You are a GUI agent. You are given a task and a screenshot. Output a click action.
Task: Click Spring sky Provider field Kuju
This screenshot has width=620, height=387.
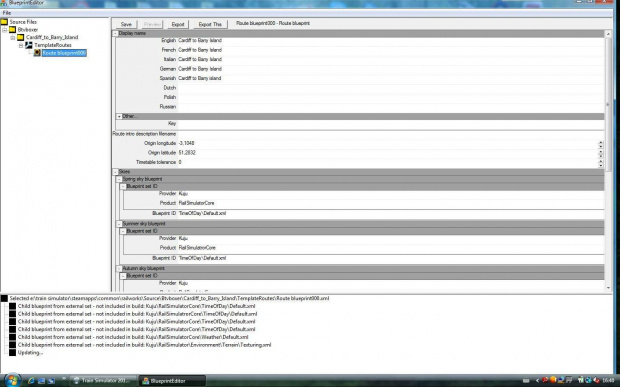pos(391,194)
